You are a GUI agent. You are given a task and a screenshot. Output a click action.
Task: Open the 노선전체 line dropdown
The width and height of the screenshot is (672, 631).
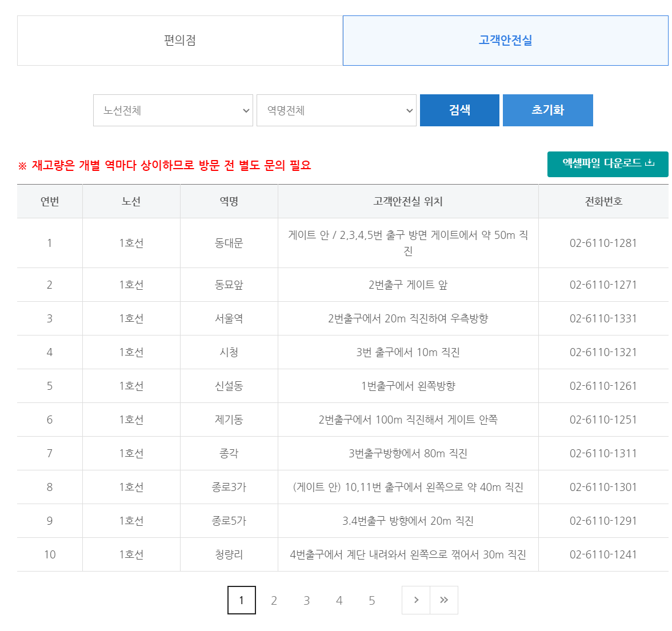(173, 110)
